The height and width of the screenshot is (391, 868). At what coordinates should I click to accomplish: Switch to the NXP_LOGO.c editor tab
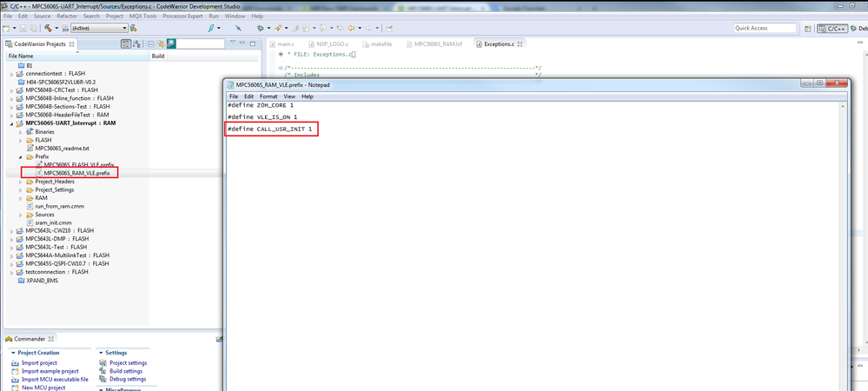328,43
